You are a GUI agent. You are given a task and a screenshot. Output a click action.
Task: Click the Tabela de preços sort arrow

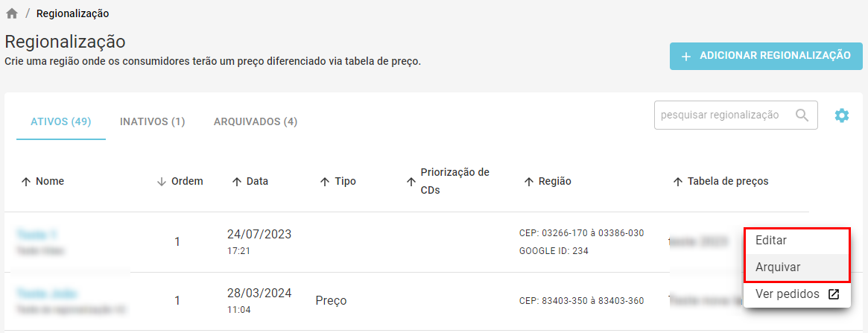click(677, 182)
